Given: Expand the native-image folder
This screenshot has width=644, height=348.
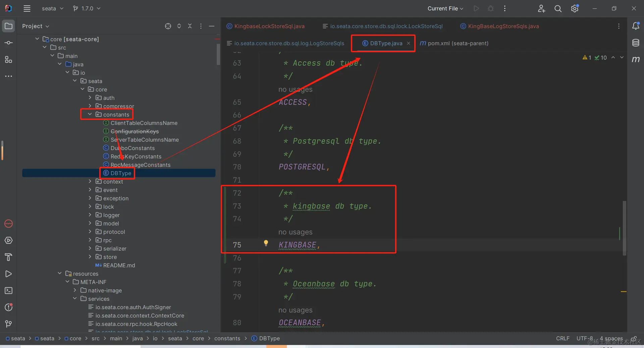Looking at the screenshot, I should pos(75,290).
